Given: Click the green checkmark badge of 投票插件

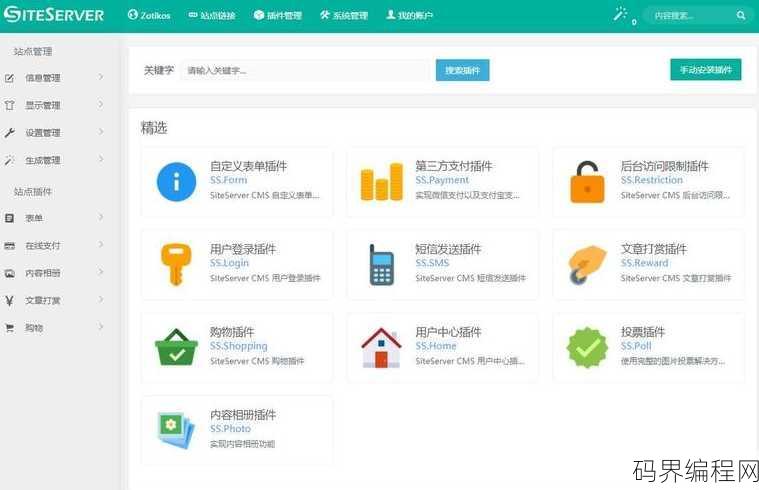Looking at the screenshot, I should point(587,347).
